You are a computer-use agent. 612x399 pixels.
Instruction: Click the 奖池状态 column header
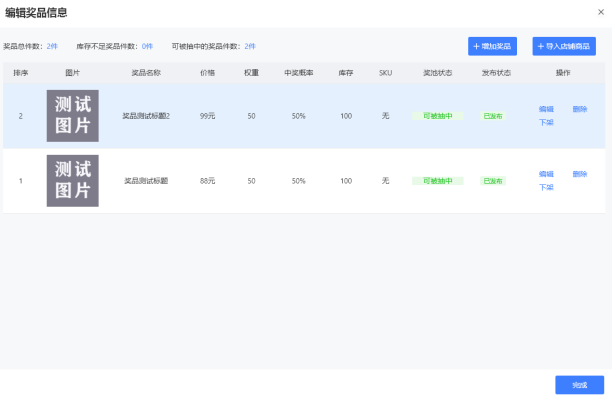point(438,73)
